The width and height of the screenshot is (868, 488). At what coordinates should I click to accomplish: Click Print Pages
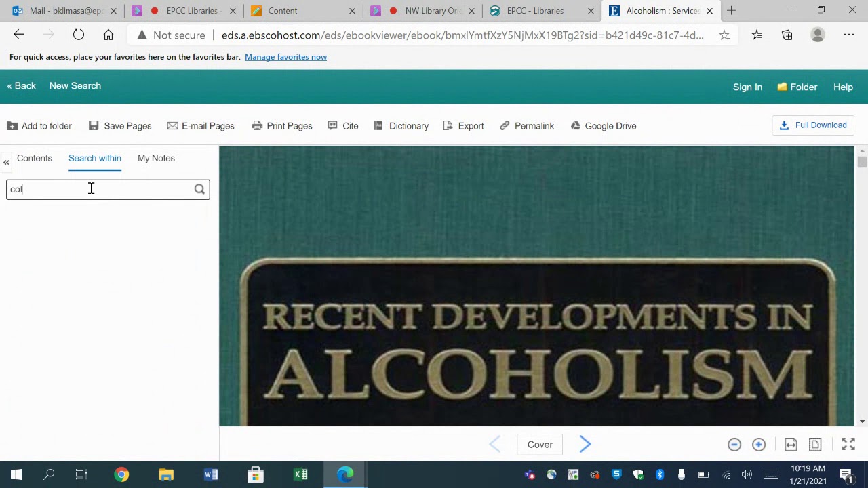pos(282,126)
